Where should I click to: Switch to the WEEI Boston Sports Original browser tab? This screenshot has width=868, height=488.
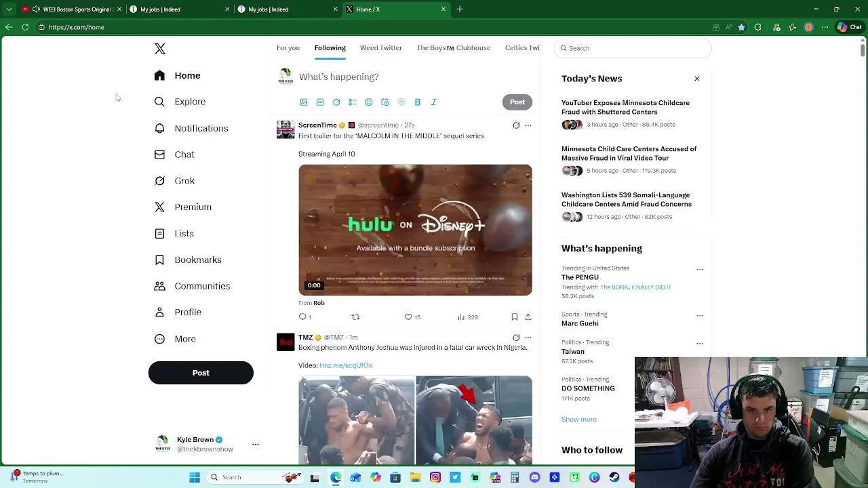click(71, 9)
